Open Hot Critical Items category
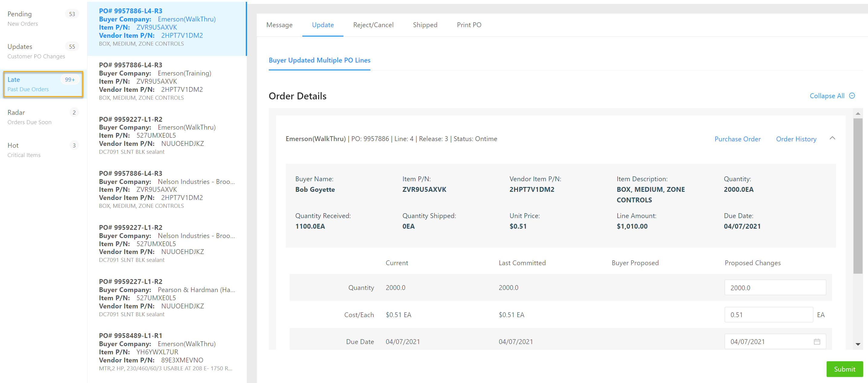Viewport: 868px width, 383px height. click(x=43, y=150)
